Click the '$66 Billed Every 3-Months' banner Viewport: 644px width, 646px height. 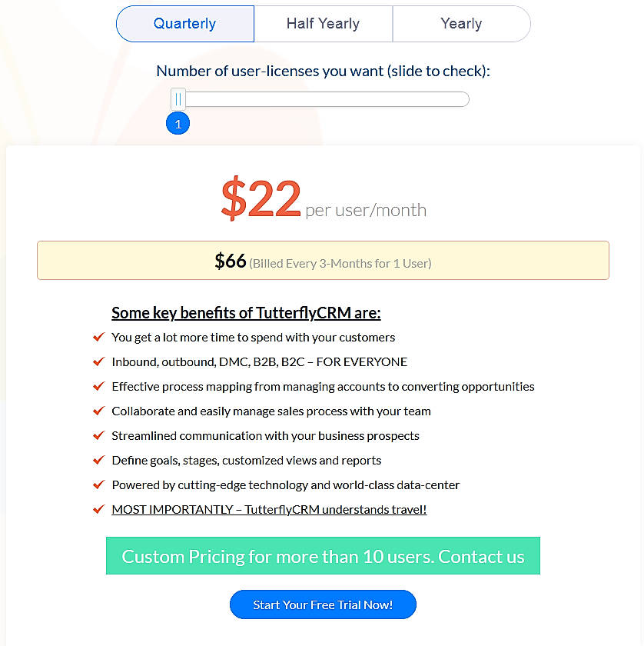pyautogui.click(x=323, y=260)
